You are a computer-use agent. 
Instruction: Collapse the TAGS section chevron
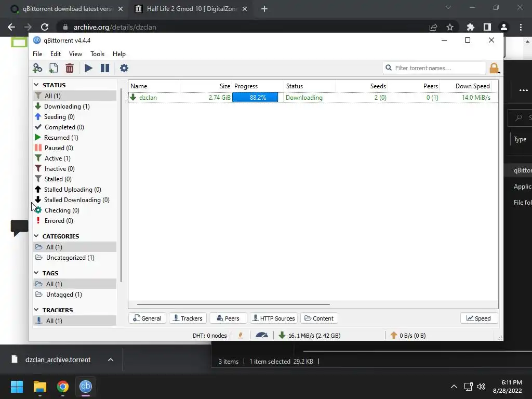point(36,273)
